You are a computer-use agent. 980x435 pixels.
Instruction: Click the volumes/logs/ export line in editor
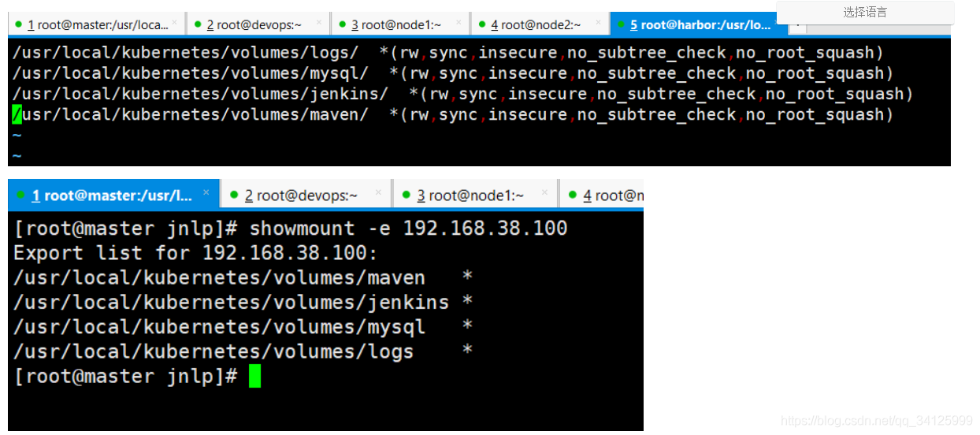(x=448, y=53)
